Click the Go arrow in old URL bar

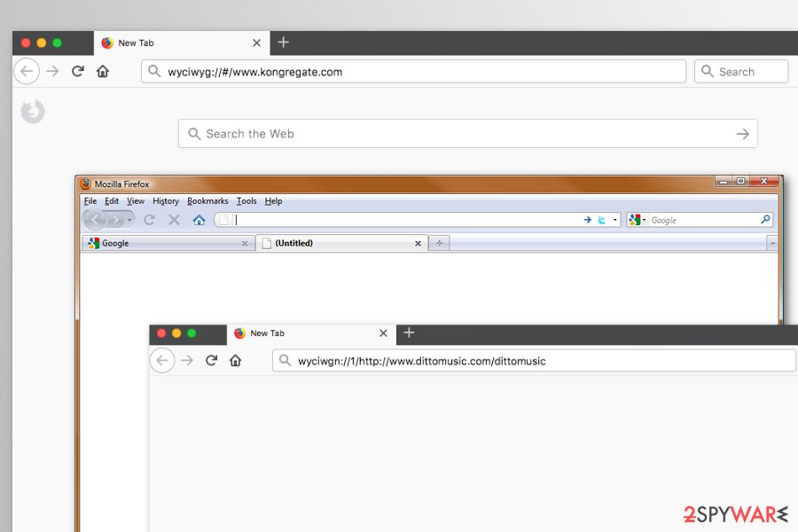pos(587,220)
